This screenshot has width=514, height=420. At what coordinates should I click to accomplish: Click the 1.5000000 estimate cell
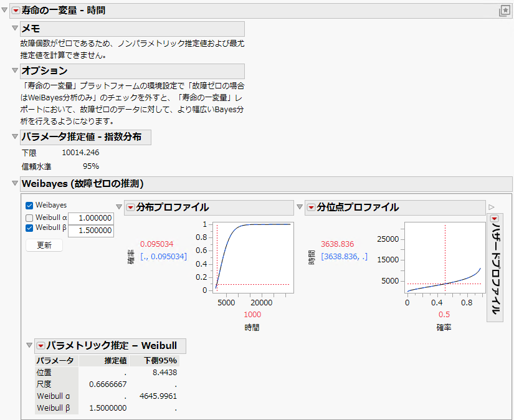coord(108,408)
